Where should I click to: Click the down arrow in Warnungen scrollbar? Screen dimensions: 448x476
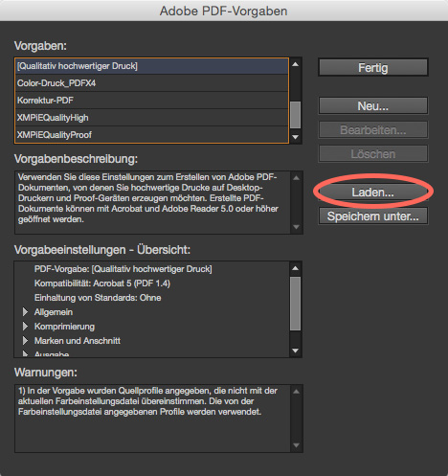296,445
